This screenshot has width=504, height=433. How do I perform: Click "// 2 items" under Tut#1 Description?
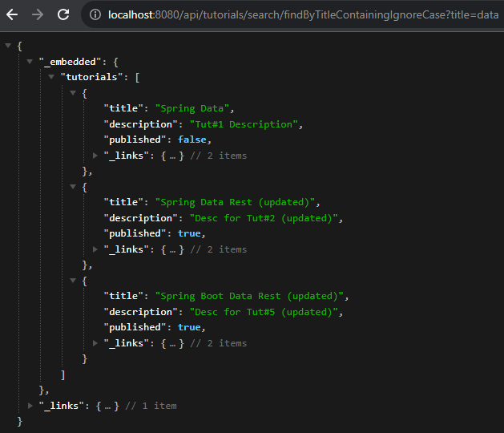coord(219,156)
